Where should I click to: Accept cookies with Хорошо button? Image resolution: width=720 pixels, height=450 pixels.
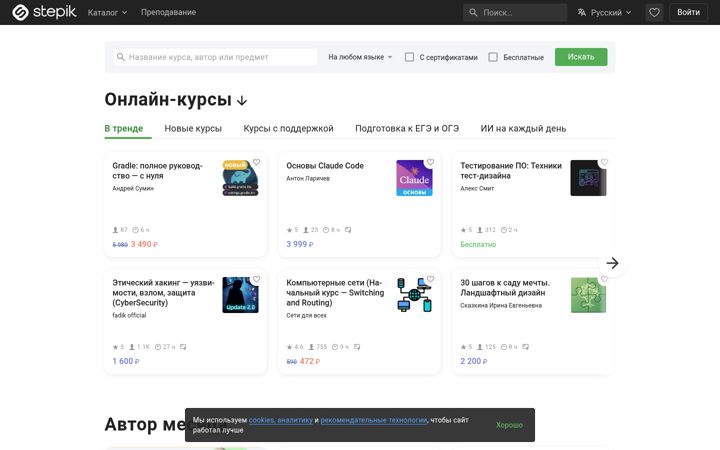click(509, 425)
